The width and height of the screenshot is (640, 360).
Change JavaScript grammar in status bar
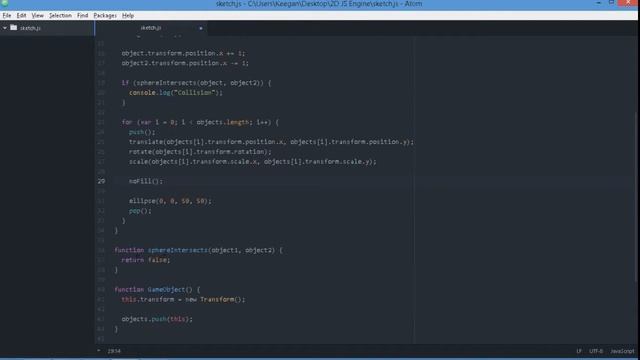(x=622, y=351)
